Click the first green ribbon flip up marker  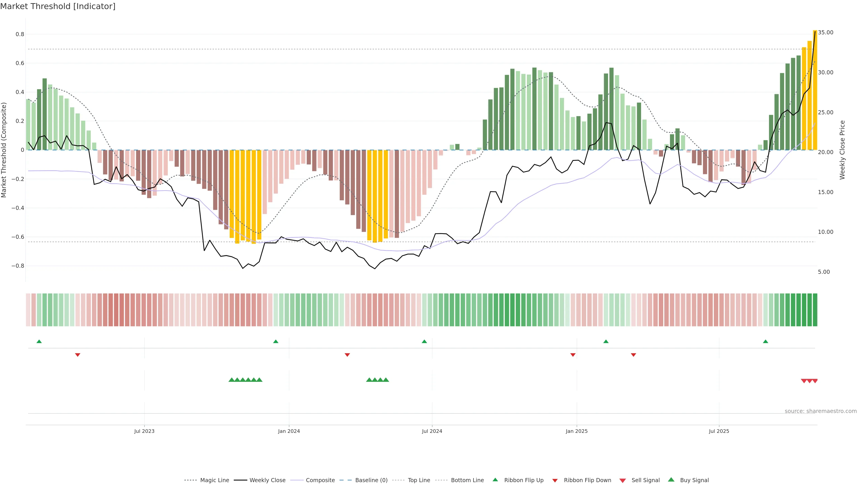click(x=39, y=342)
